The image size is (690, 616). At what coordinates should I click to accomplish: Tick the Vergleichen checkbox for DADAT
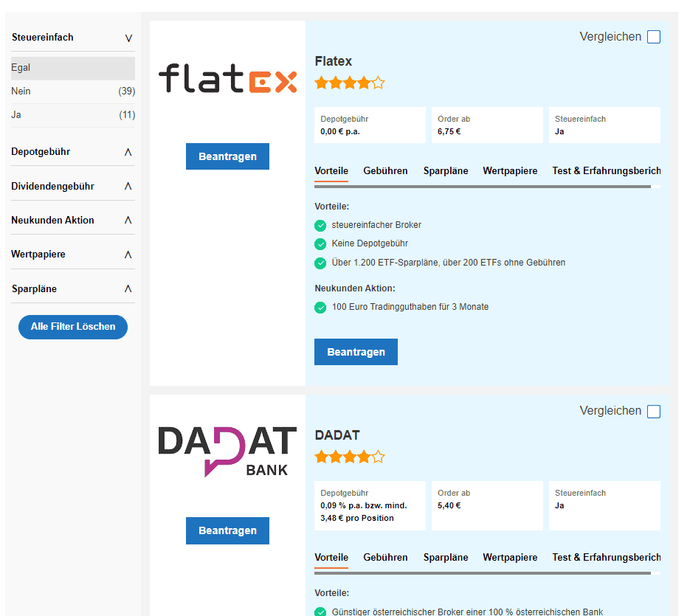[654, 412]
